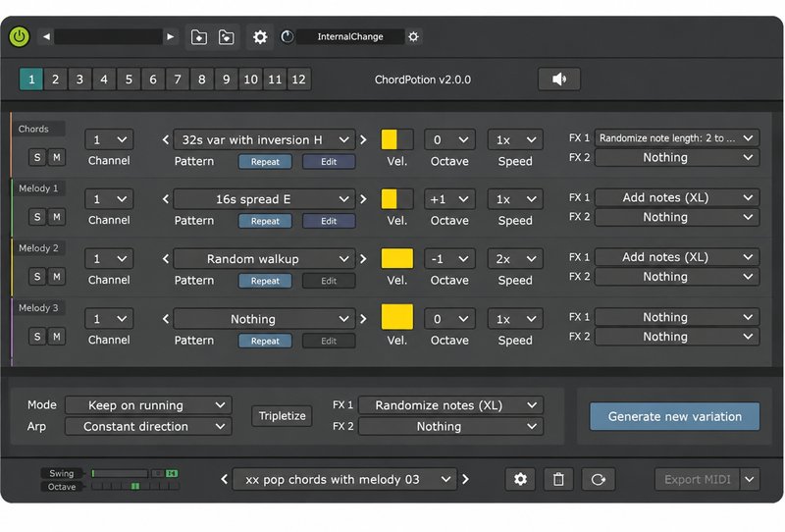Click the load preset folder icon
Image resolution: width=785 pixels, height=532 pixels.
pos(199,37)
